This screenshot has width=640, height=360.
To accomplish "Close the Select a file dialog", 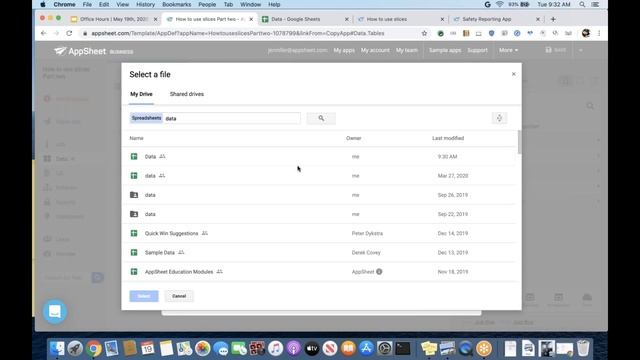I will 513,74.
